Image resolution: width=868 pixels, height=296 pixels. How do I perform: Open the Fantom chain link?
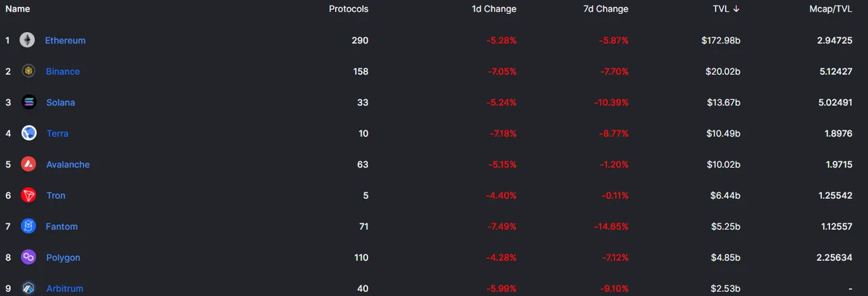tap(62, 226)
